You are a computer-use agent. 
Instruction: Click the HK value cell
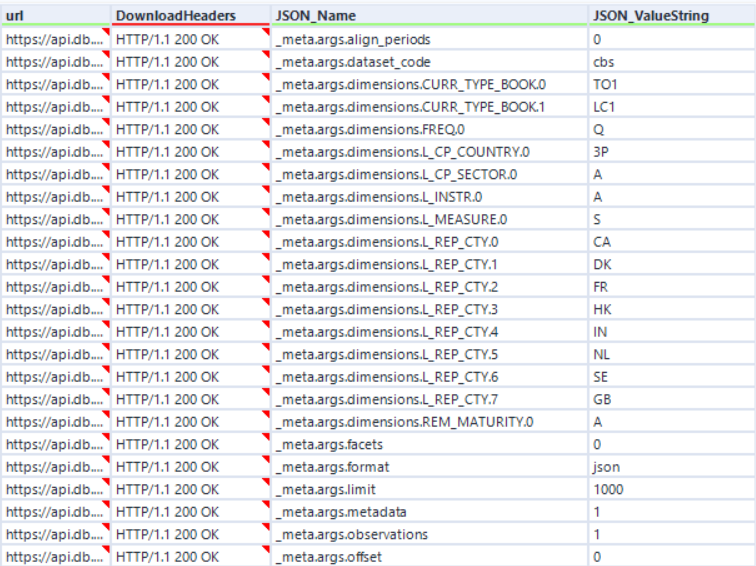673,309
